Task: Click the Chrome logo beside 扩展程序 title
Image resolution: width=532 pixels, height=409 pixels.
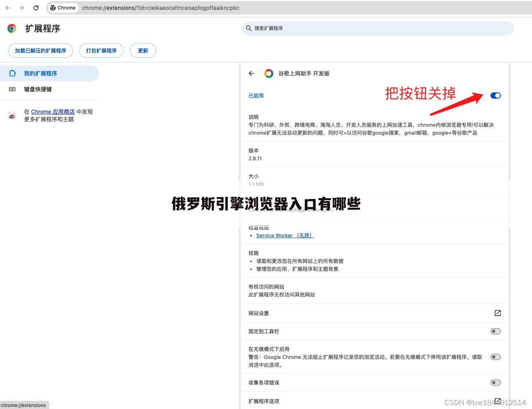Action: click(12, 28)
